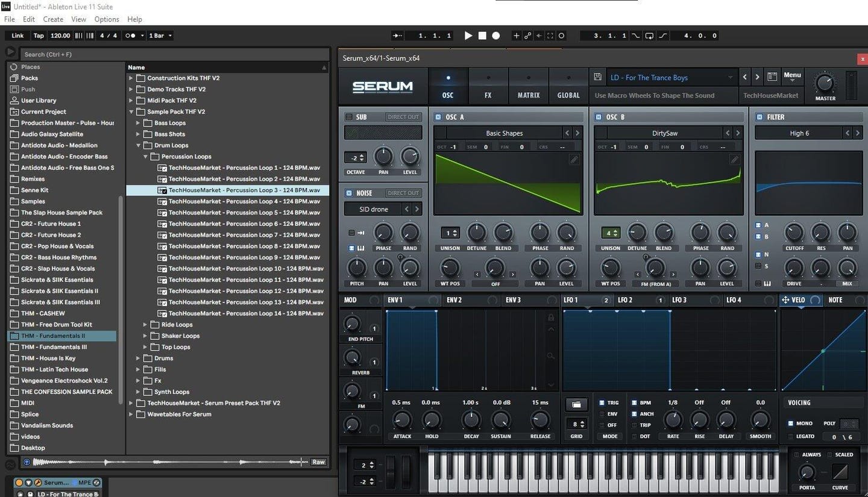868x497 pixels.
Task: Enable LEGATO voicing checkbox
Action: click(791, 436)
